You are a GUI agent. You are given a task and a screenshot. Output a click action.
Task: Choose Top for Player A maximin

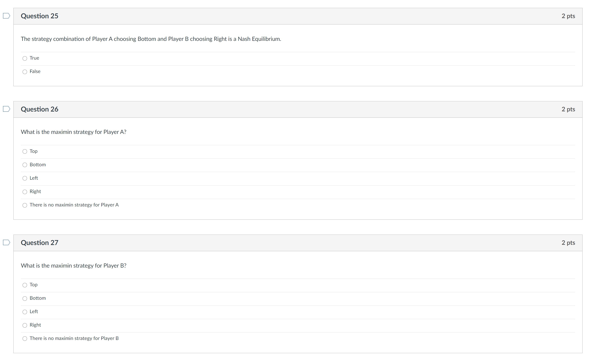tap(25, 152)
